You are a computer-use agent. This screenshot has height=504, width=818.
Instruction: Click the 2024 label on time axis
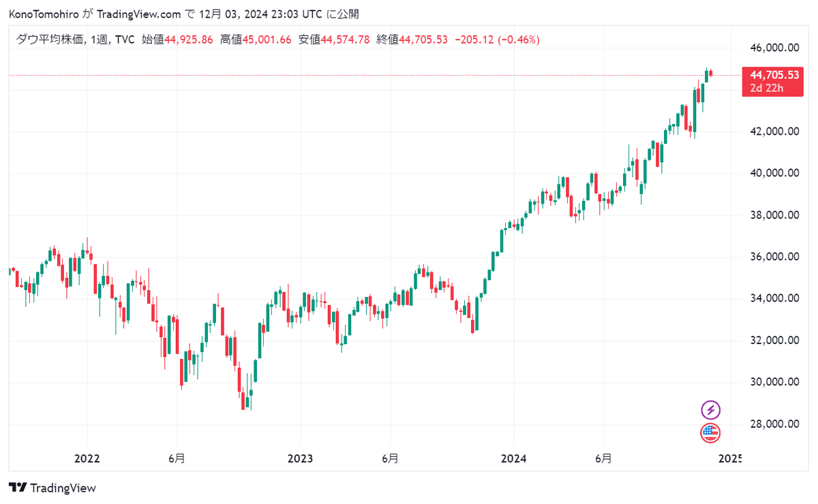pos(514,458)
